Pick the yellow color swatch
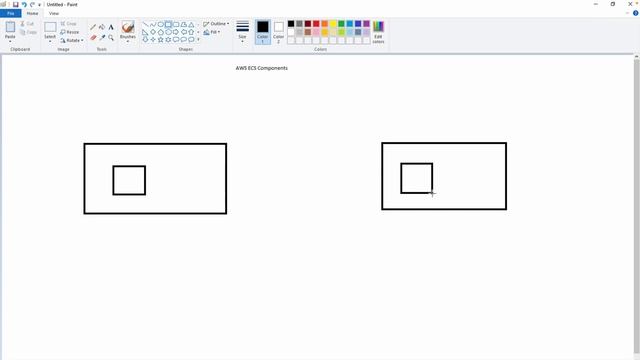Viewport: 640px width, 360px height. coord(333,24)
